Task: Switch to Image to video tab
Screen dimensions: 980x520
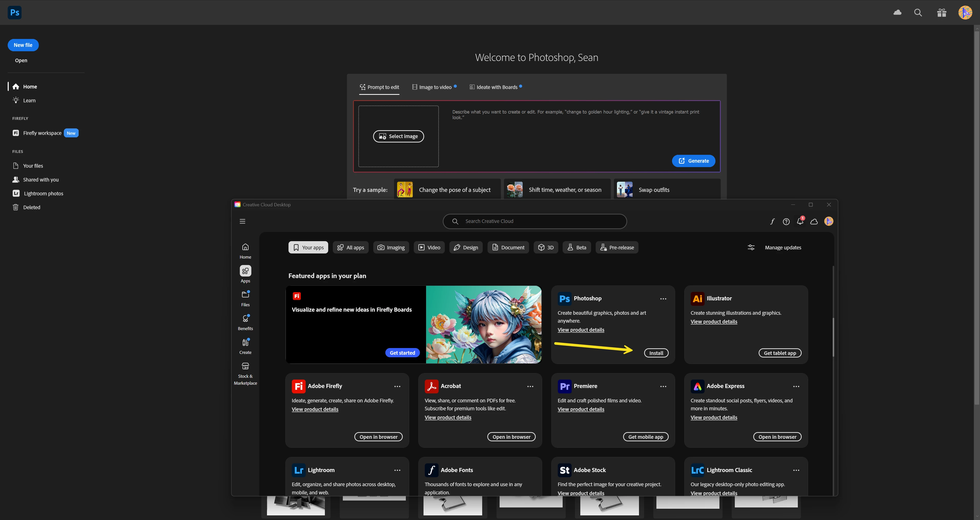Action: 435,87
